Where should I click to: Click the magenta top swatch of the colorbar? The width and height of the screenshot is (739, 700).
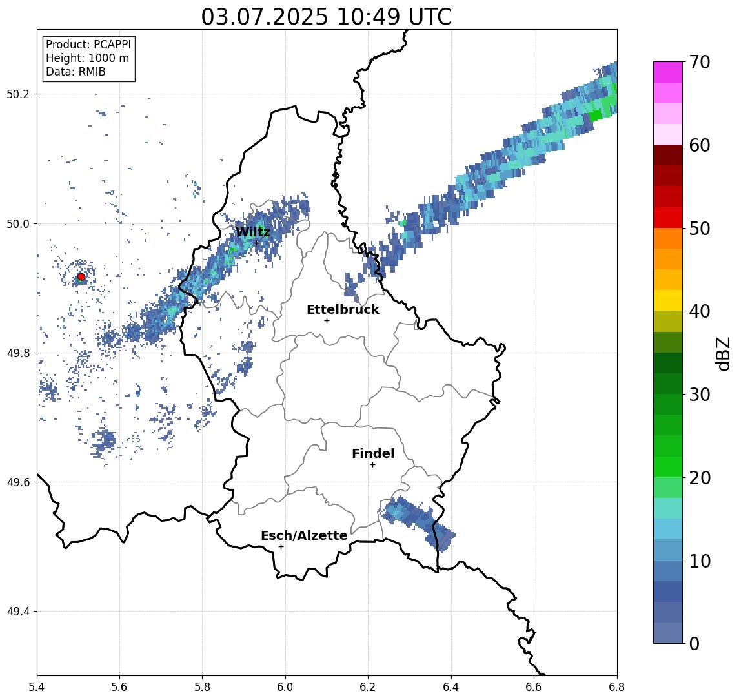point(668,72)
